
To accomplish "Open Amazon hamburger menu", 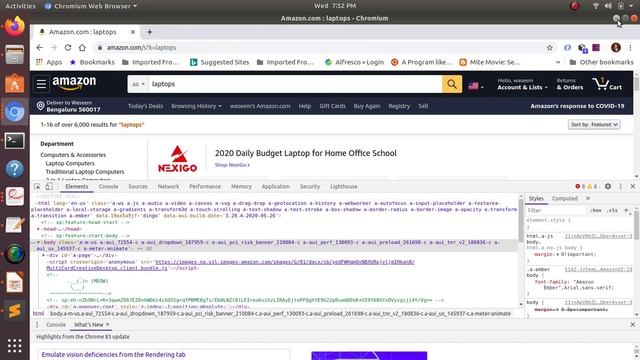I will coord(41,84).
